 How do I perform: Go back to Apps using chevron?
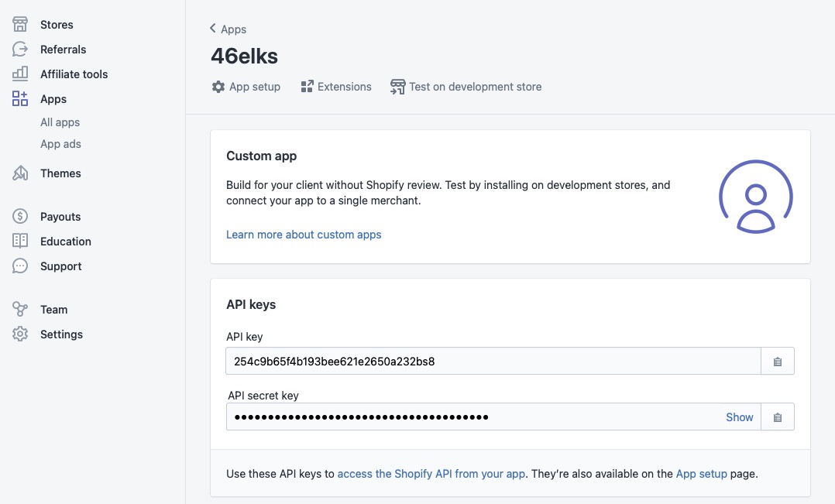pyautogui.click(x=213, y=29)
